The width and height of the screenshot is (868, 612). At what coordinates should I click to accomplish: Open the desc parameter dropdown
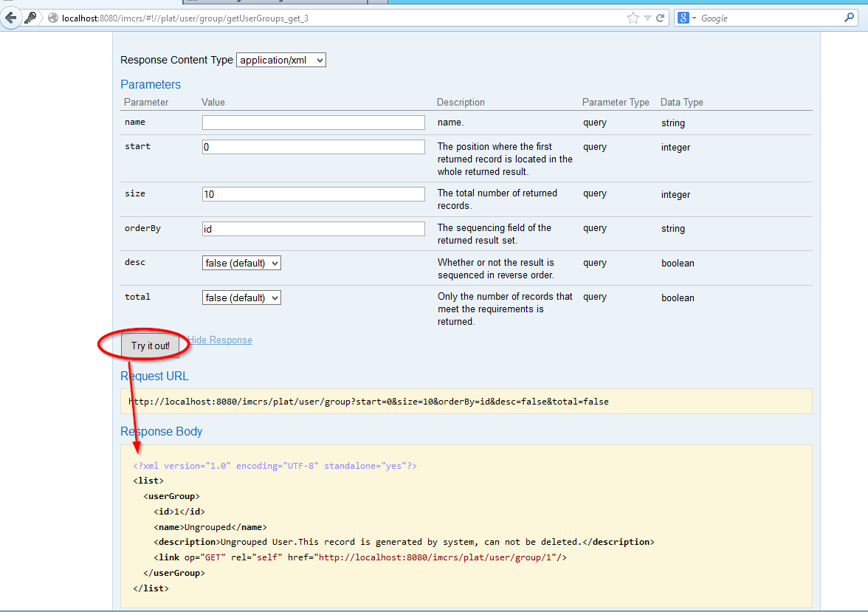pos(241,262)
